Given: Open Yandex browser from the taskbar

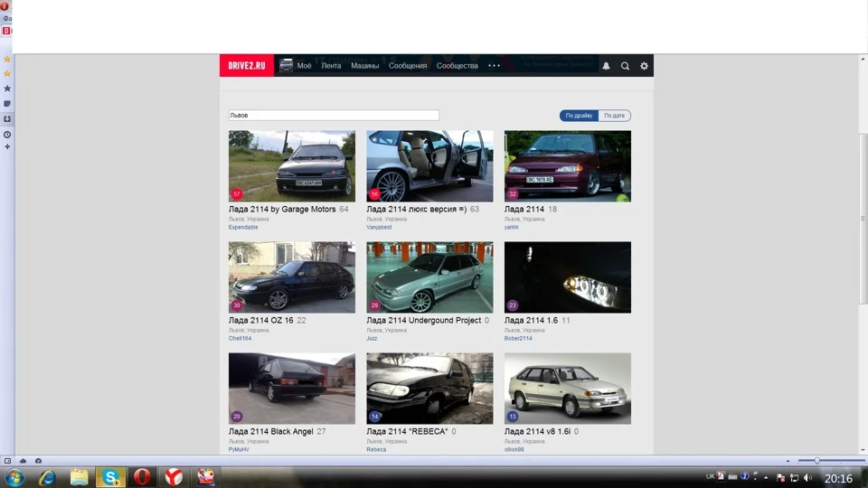Looking at the screenshot, I should click(174, 477).
